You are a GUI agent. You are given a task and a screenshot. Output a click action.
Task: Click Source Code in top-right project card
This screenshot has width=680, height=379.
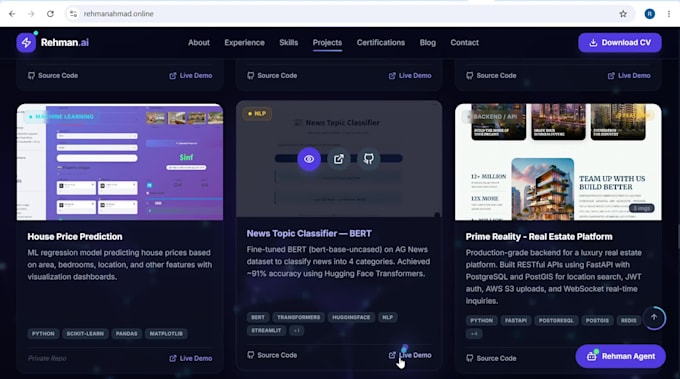point(491,75)
